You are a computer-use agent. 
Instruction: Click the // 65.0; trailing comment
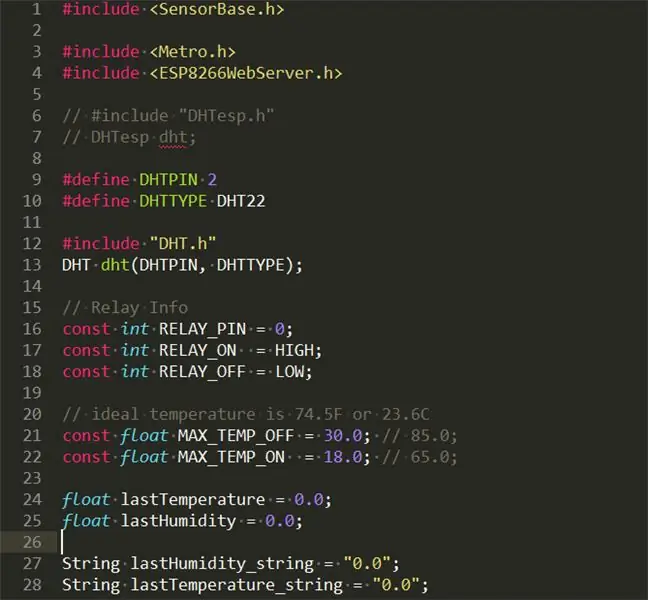pyautogui.click(x=419, y=457)
